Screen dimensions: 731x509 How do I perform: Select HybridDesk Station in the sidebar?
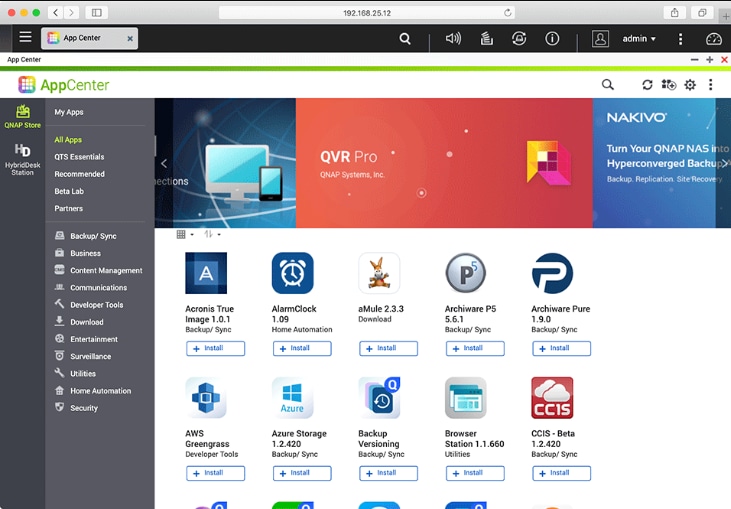tap(22, 159)
